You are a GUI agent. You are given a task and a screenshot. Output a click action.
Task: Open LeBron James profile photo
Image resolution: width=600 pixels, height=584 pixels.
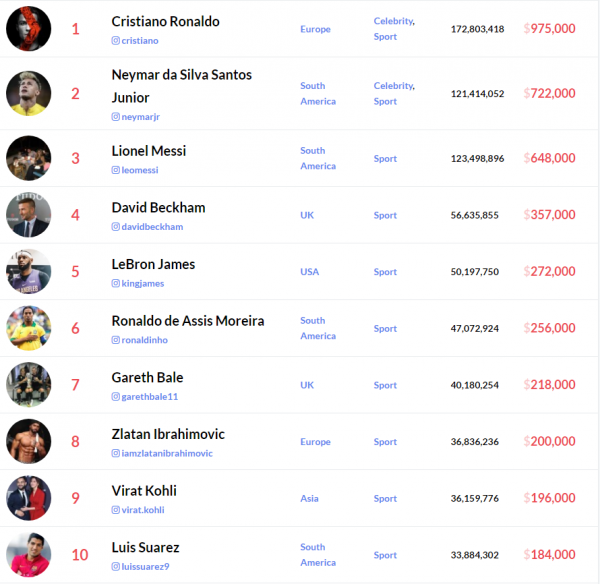[28, 271]
